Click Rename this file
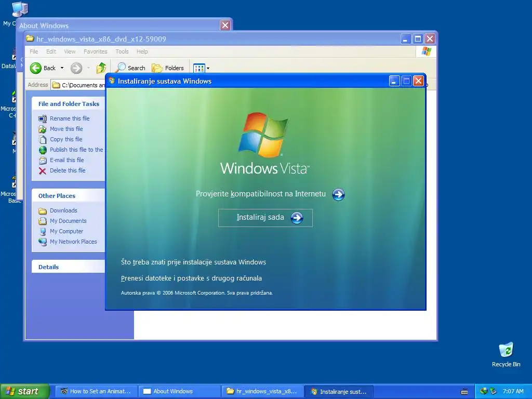 [70, 118]
